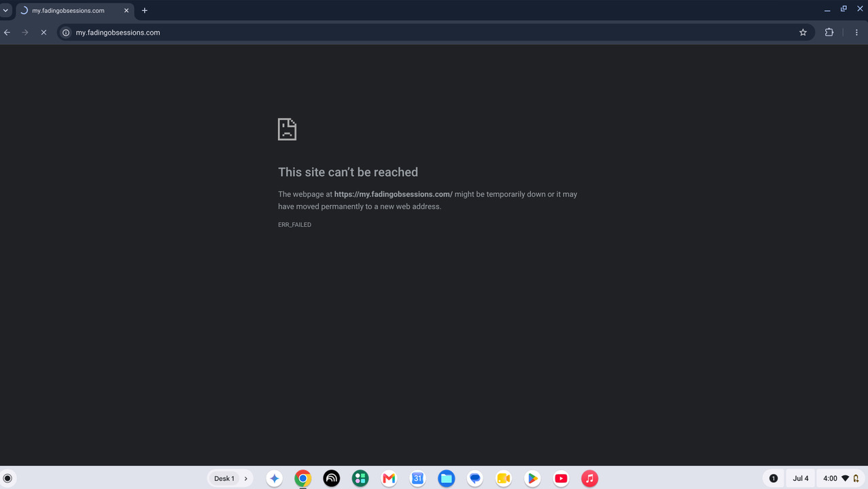Restore down the Chrome window
The width and height of the screenshot is (868, 489).
point(844,10)
